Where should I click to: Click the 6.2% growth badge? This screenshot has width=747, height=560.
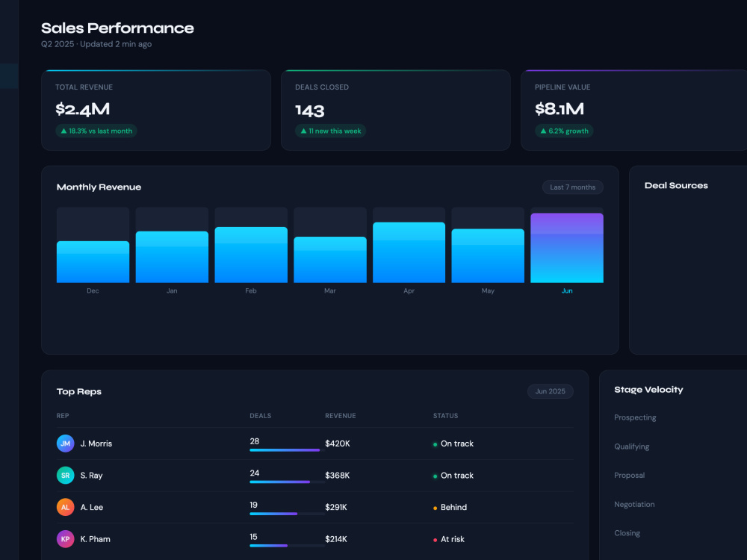pos(564,131)
